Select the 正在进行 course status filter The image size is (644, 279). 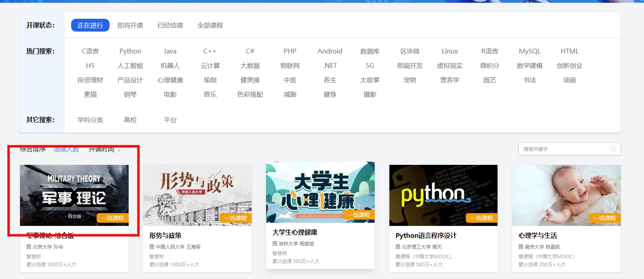point(90,25)
